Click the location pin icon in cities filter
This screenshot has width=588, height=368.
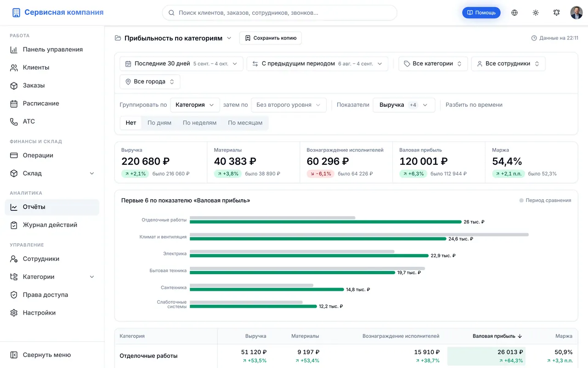pyautogui.click(x=128, y=81)
